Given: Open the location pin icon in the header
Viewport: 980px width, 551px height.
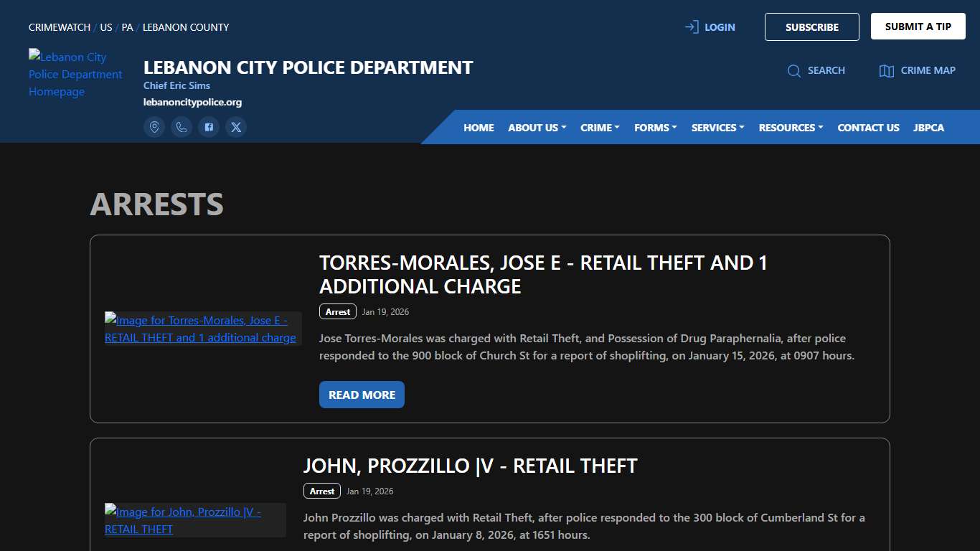Looking at the screenshot, I should tap(154, 127).
